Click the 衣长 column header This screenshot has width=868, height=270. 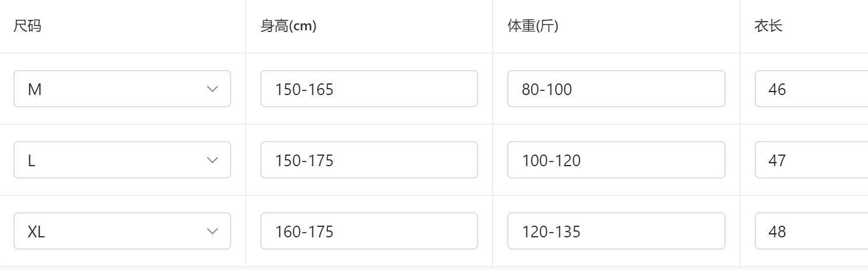click(768, 27)
